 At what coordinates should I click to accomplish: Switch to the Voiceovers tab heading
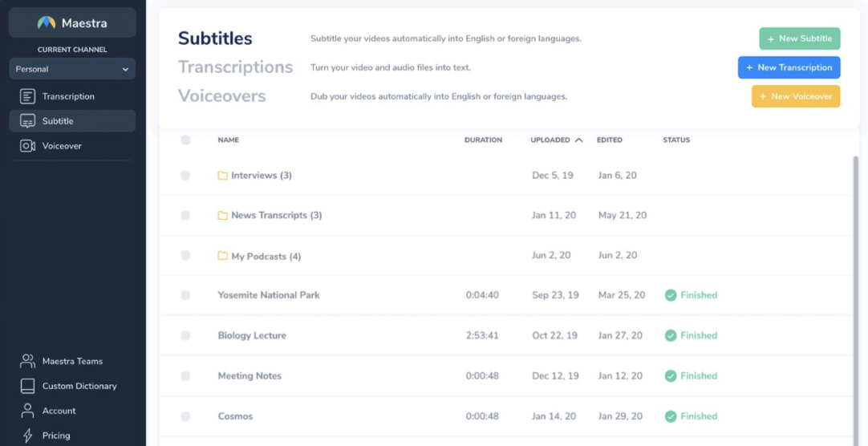coord(221,96)
